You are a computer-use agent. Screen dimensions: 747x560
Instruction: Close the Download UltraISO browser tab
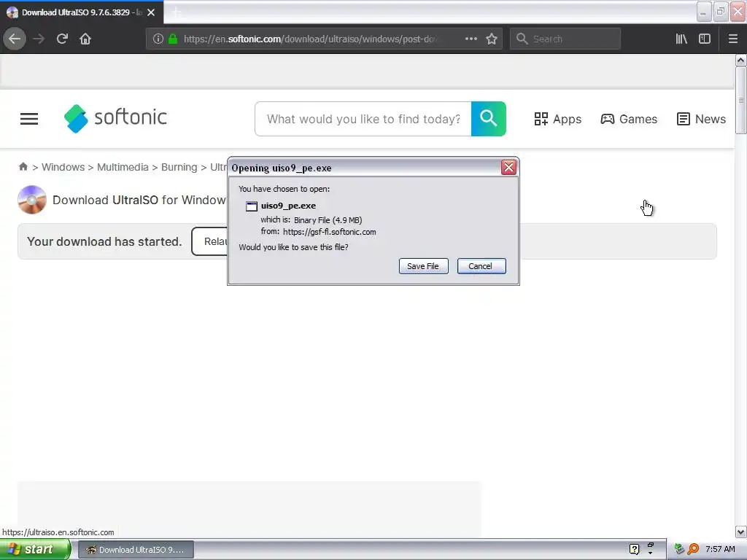(x=151, y=12)
